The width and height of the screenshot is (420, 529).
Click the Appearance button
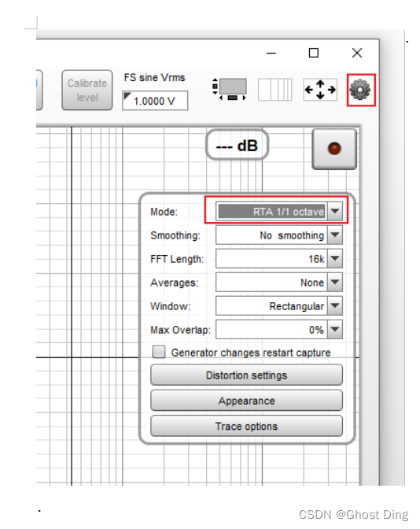click(246, 401)
